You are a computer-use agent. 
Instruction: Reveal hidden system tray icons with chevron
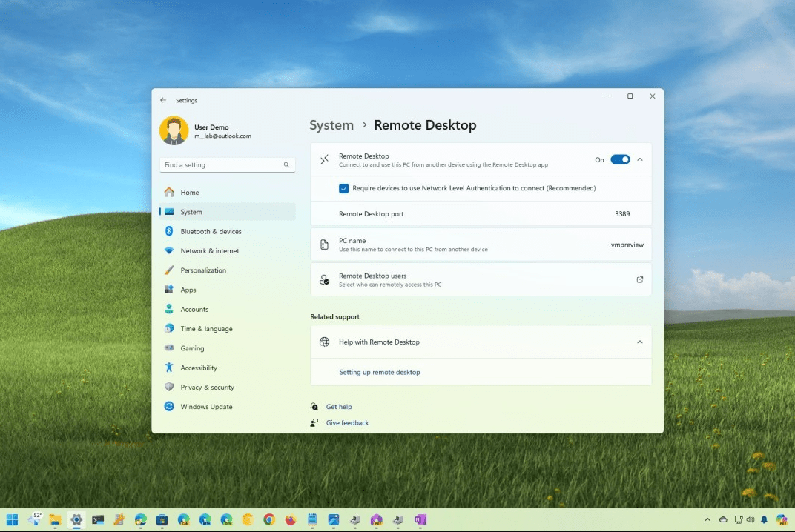coord(707,520)
